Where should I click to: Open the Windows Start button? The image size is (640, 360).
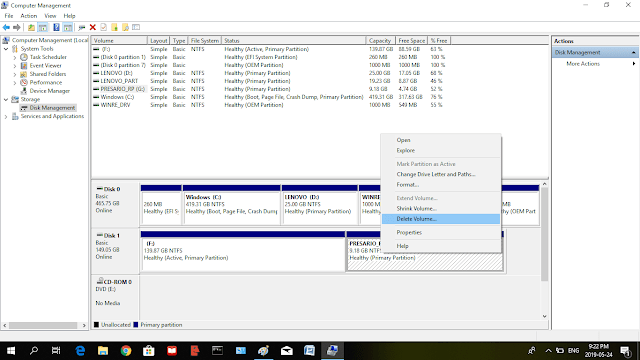point(11,351)
